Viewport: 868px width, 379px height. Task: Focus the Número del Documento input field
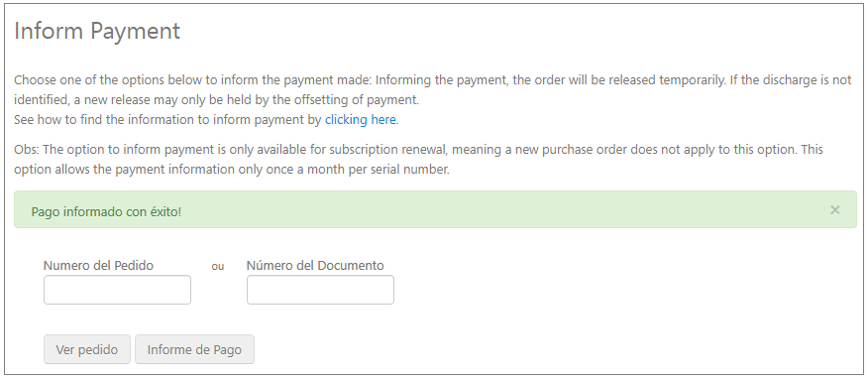click(320, 290)
